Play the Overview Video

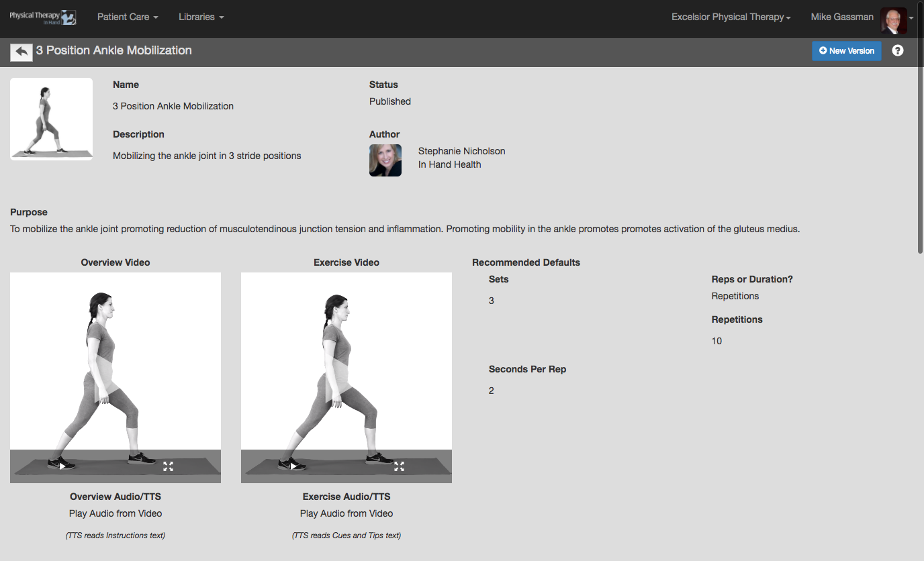coord(62,466)
